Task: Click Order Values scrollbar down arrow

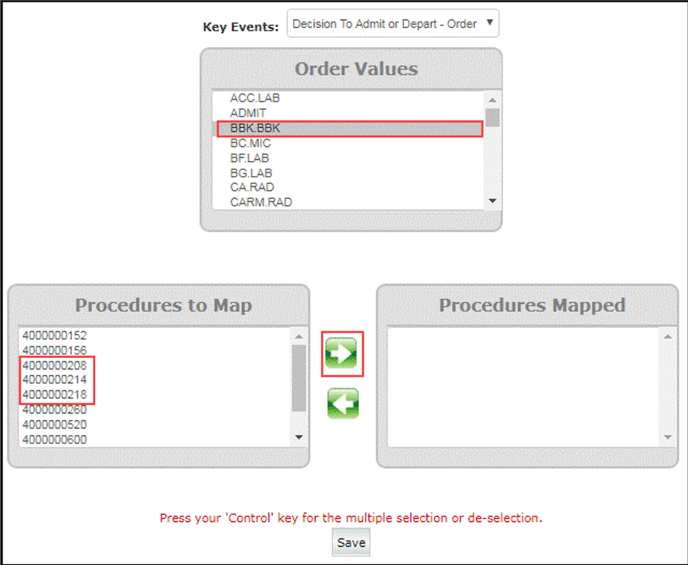Action: point(492,201)
